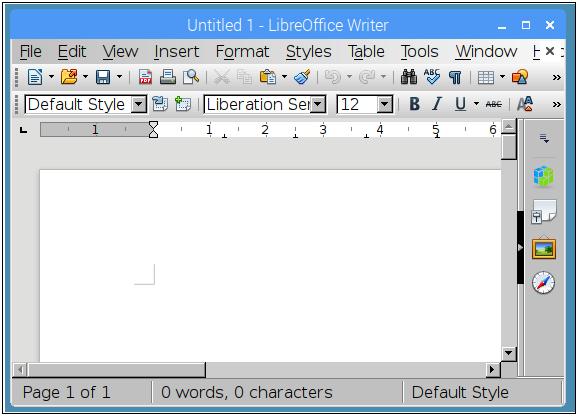Click Update Style icon

(160, 104)
